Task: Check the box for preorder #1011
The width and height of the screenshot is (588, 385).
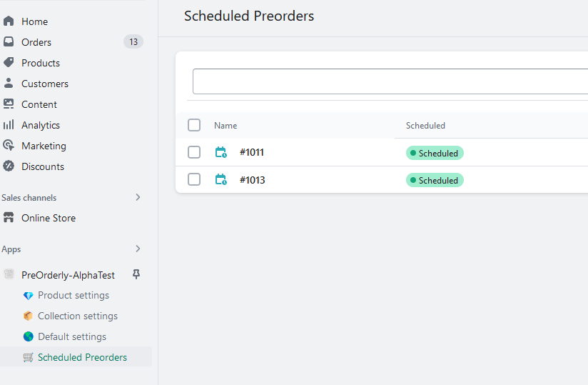Action: [194, 152]
